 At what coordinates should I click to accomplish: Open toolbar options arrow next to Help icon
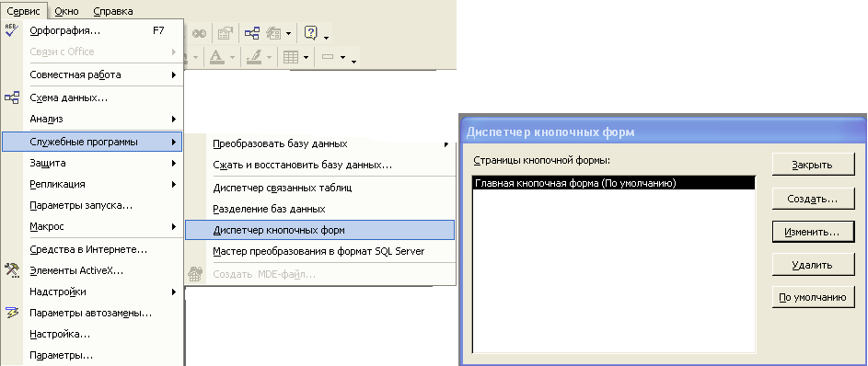pos(326,38)
